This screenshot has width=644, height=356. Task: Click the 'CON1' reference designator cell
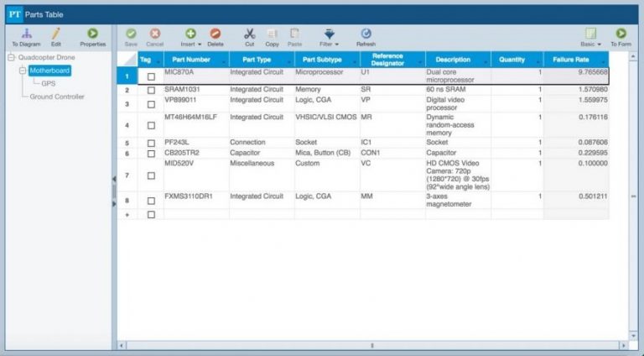click(392, 153)
